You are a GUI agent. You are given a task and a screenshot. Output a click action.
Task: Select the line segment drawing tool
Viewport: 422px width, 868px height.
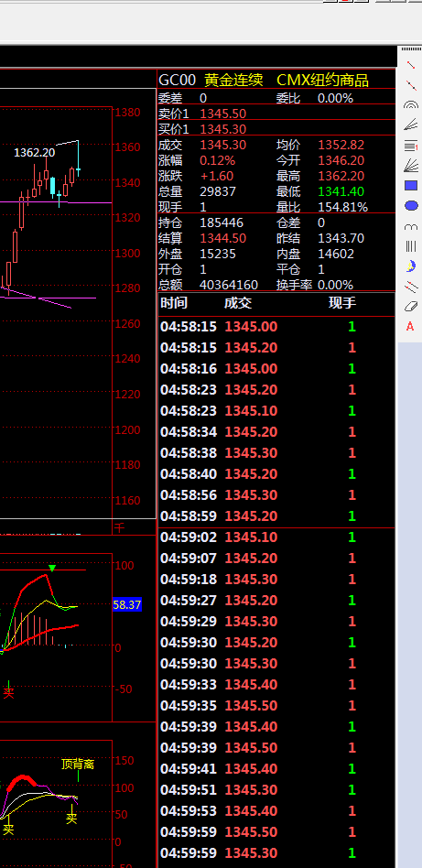[410, 65]
